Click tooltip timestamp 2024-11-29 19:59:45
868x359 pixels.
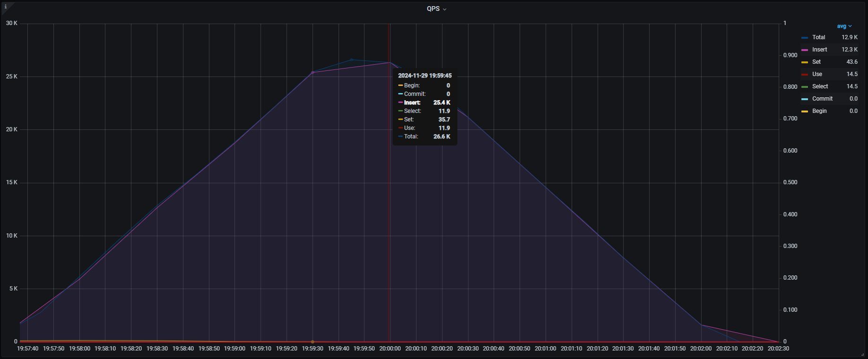[x=425, y=76]
